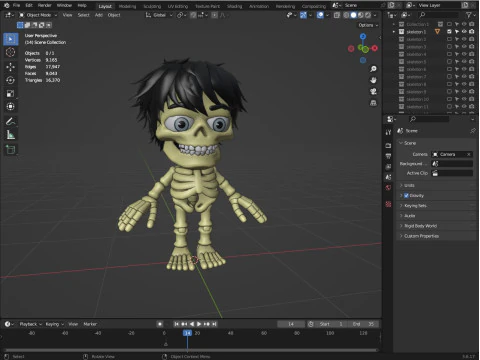Screen dimensions: 480x360
Task: Switch to the Modeling workspace tab
Action: 127,6
